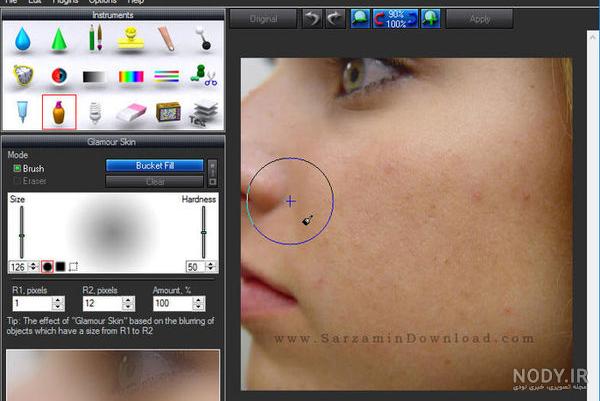
Task: Open the Options menu
Action: tap(102, 2)
